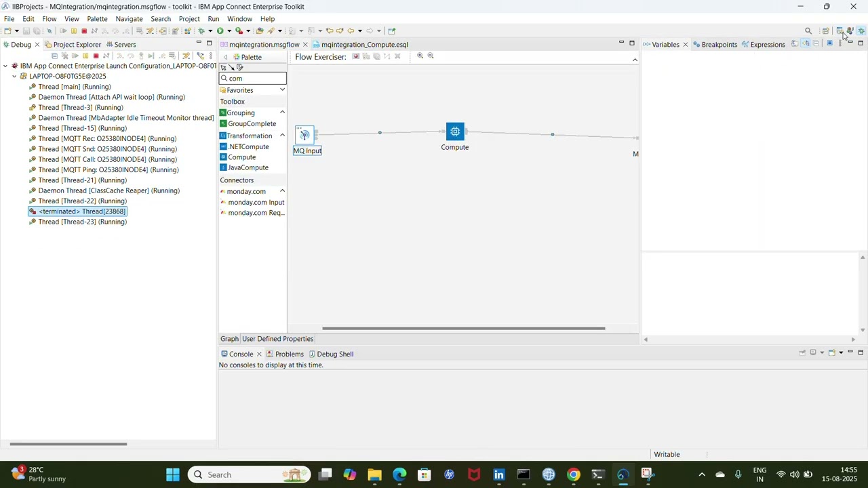868x488 pixels.
Task: Collapse the Grouping palette drawer
Action: tap(282, 113)
